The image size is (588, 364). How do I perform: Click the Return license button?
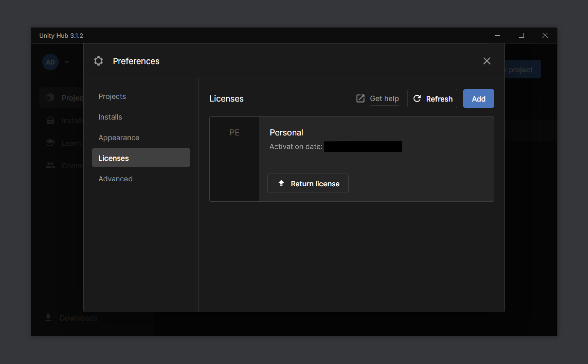[308, 183]
